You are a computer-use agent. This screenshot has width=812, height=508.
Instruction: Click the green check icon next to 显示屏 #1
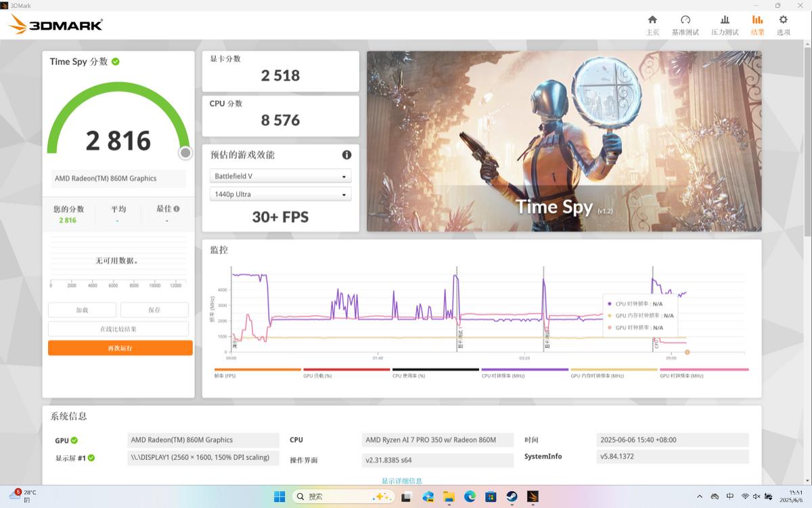tap(91, 458)
